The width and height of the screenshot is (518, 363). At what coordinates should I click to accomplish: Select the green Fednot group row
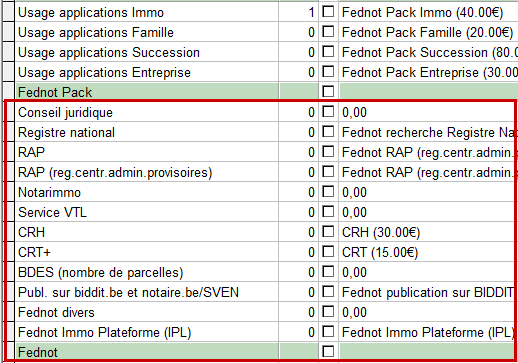pyautogui.click(x=260, y=352)
